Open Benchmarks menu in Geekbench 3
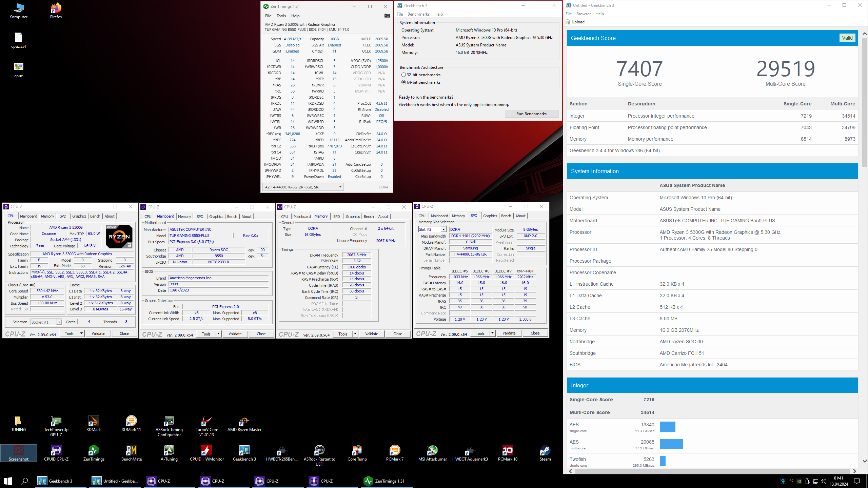Viewport: 868px width, 488px height. pos(418,14)
